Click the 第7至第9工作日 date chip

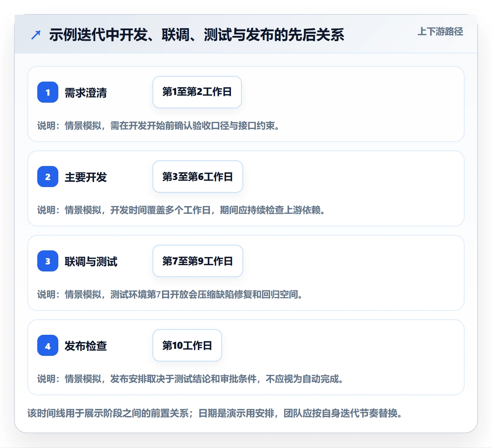(198, 261)
